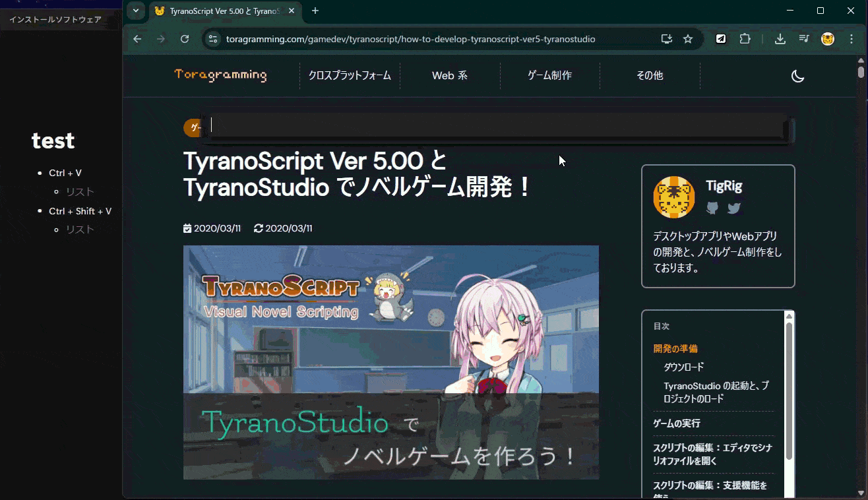Screen dimensions: 868x500
Task: Click the page vertical scrollbar thumb
Action: coord(861,71)
